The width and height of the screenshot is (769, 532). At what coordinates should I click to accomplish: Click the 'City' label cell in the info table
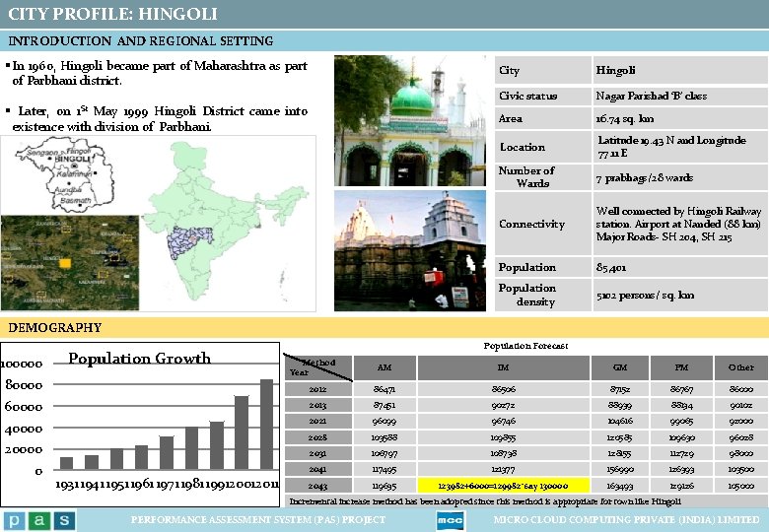click(x=543, y=70)
